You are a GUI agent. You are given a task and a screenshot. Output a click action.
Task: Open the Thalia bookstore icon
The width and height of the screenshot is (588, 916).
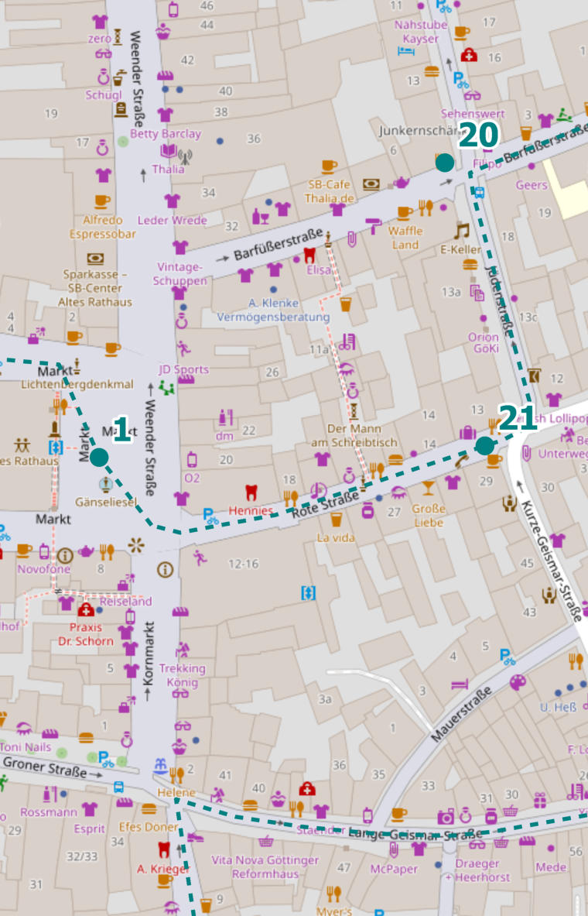[x=169, y=151]
